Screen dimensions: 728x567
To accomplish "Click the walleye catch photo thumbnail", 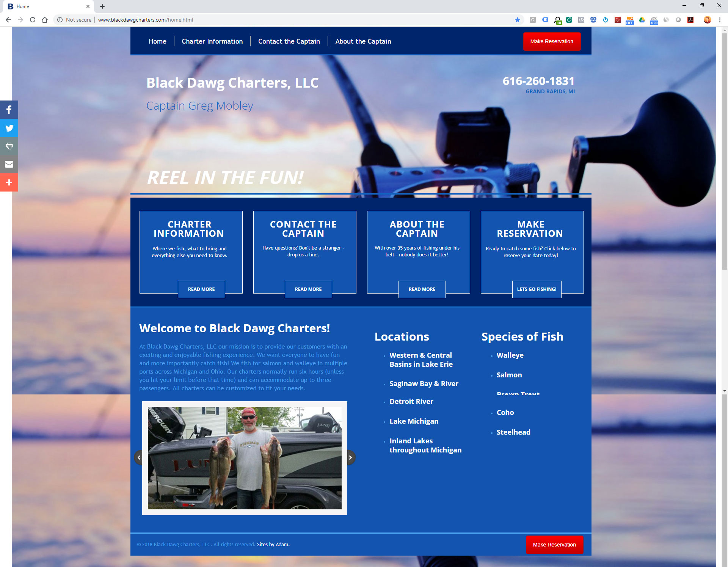I will (x=245, y=458).
